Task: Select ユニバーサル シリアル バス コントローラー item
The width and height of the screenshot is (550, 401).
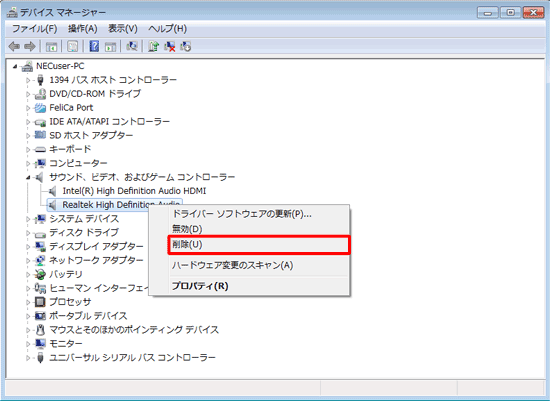Action: (x=132, y=357)
